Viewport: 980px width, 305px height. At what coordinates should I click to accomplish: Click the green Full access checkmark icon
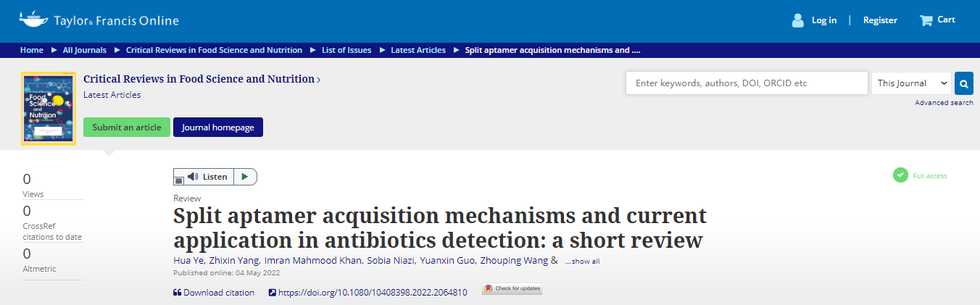pyautogui.click(x=900, y=175)
